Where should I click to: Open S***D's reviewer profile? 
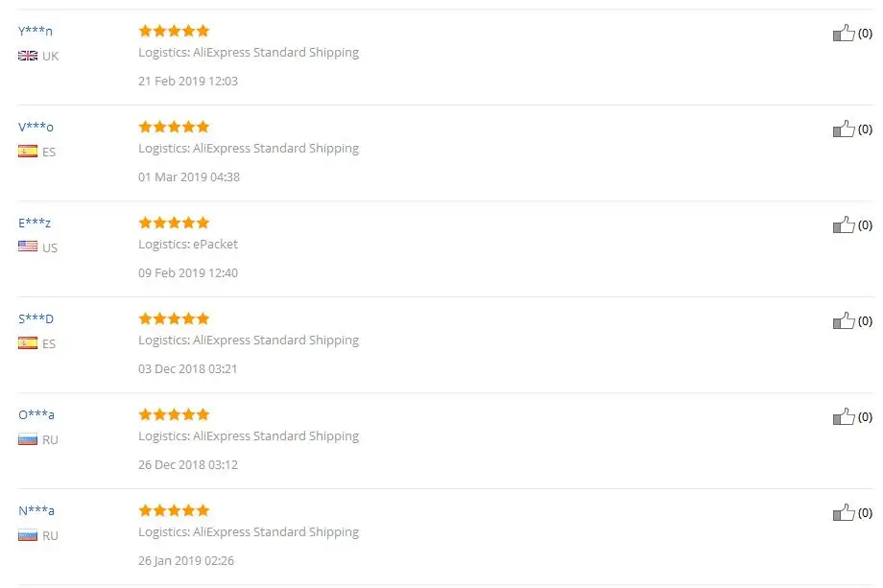point(36,318)
